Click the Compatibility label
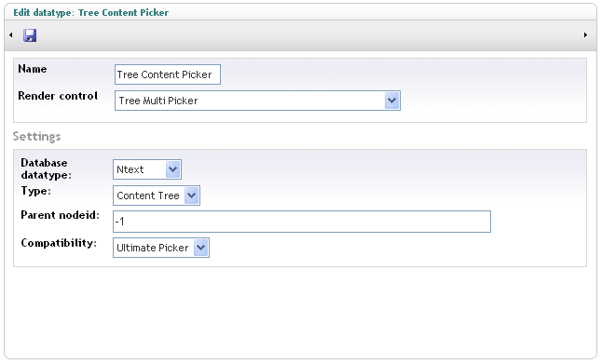Viewport: 602px width, 364px height. 59,243
